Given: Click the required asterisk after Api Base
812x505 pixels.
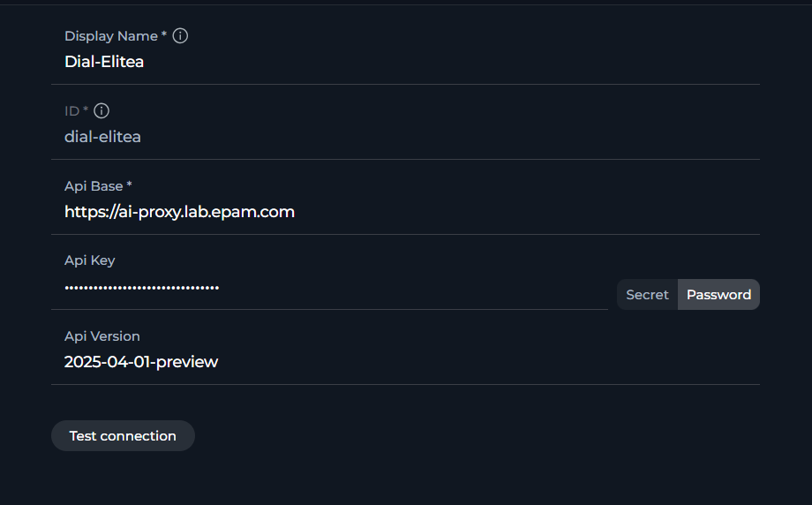Looking at the screenshot, I should (x=130, y=184).
